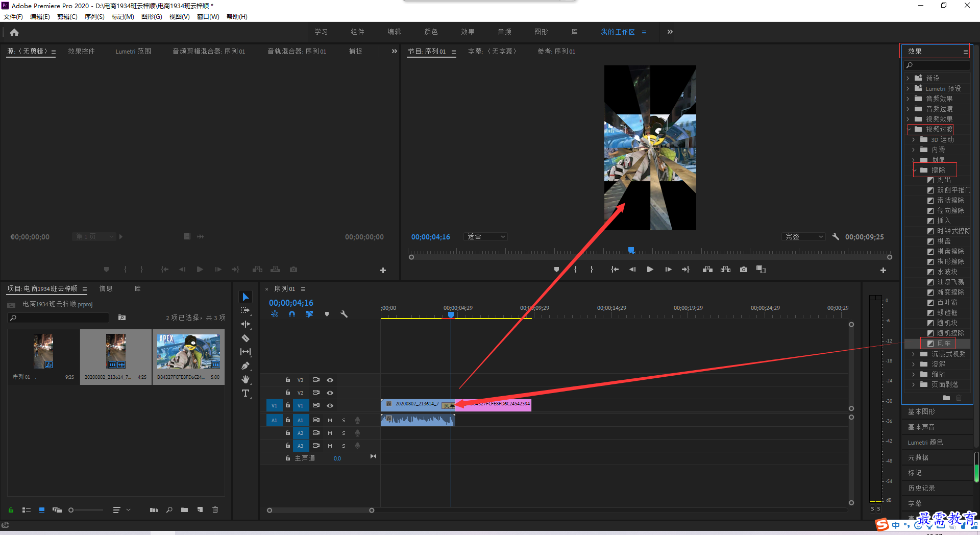Click program monitor playhead on scrub bar
Viewport: 980px width, 535px height.
click(631, 250)
